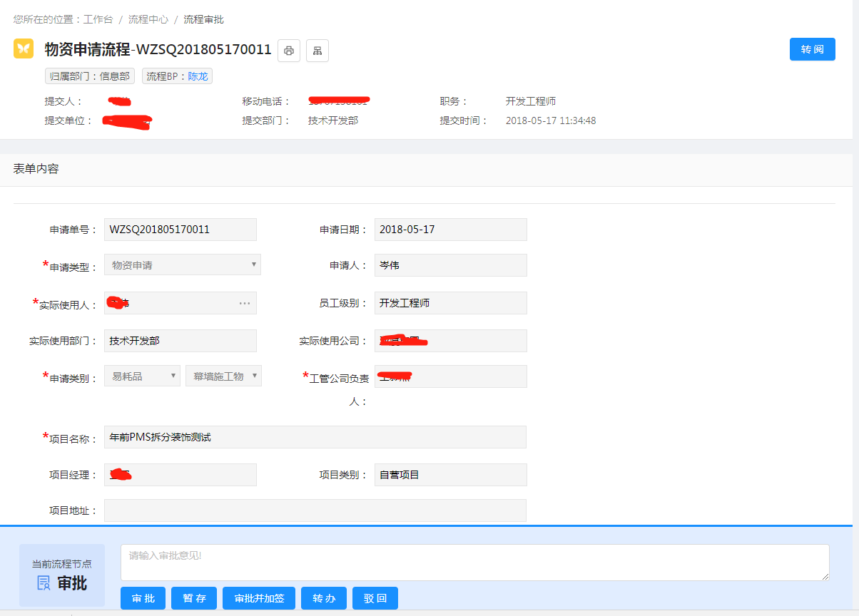Click the 审批 approve button
The width and height of the screenshot is (859, 616).
point(142,598)
